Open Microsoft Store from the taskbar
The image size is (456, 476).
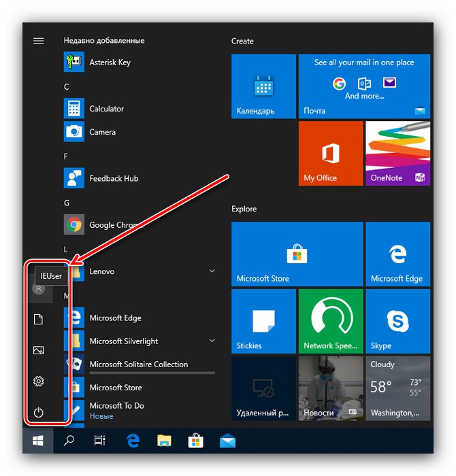tap(195, 441)
